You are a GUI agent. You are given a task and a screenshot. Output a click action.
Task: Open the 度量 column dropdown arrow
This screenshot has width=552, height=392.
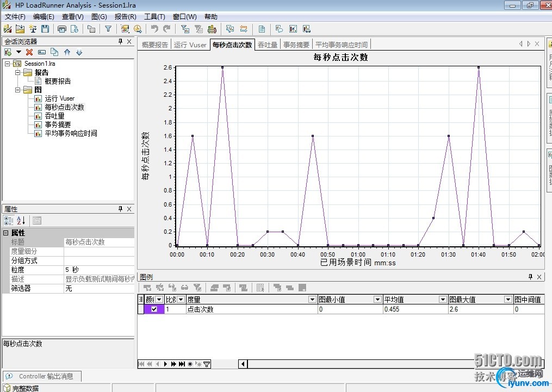pos(312,300)
